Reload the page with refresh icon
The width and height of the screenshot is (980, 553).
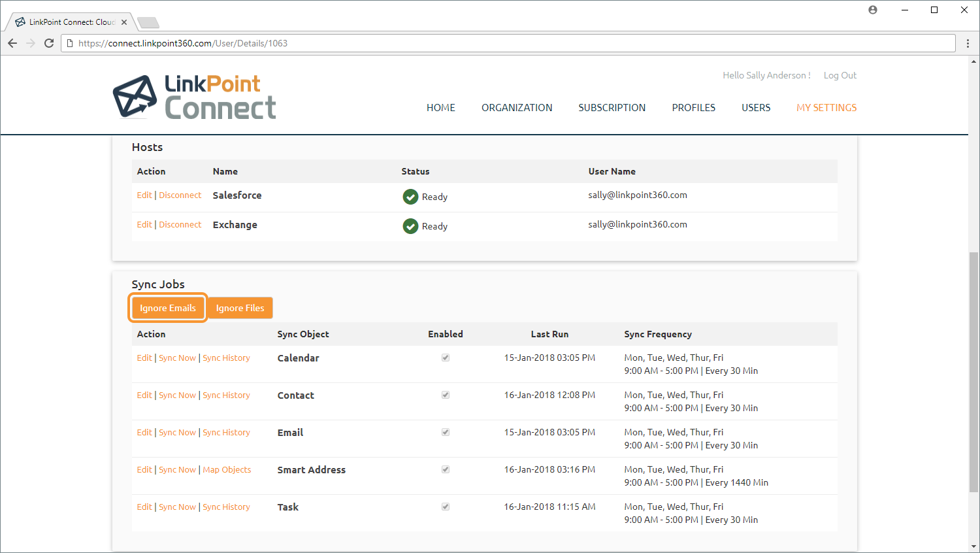tap(49, 43)
